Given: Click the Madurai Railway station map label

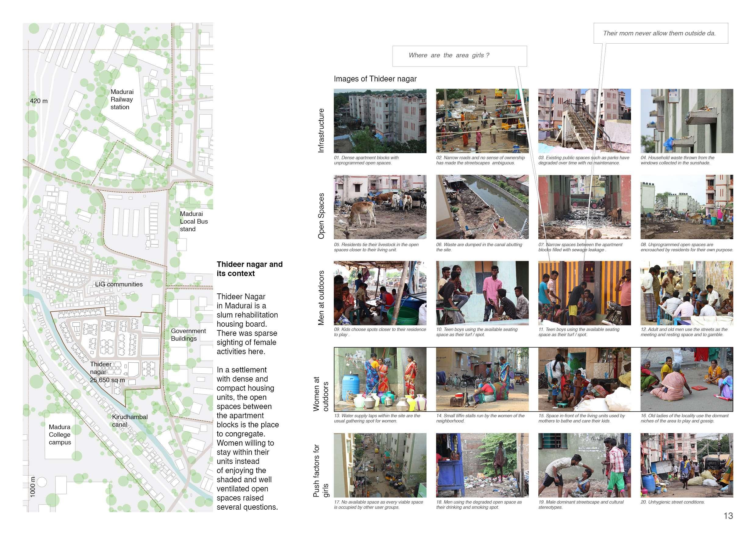Looking at the screenshot, I should click(x=122, y=99).
